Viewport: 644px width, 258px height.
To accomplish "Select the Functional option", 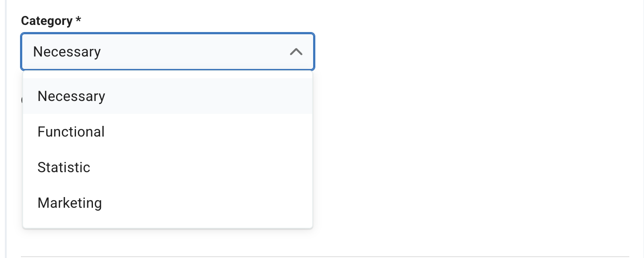I will pos(71,132).
